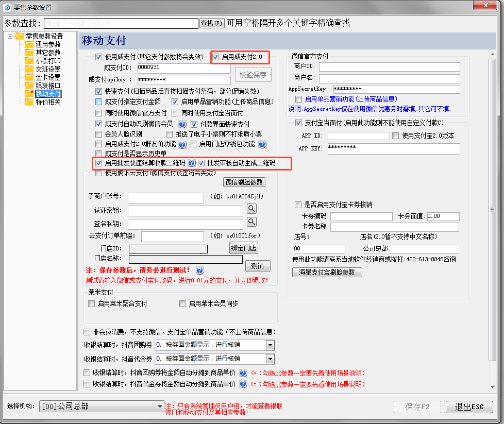This screenshot has width=504, height=424.
Task: Toggle 启用威支付2.0 checkbox
Action: (x=216, y=57)
